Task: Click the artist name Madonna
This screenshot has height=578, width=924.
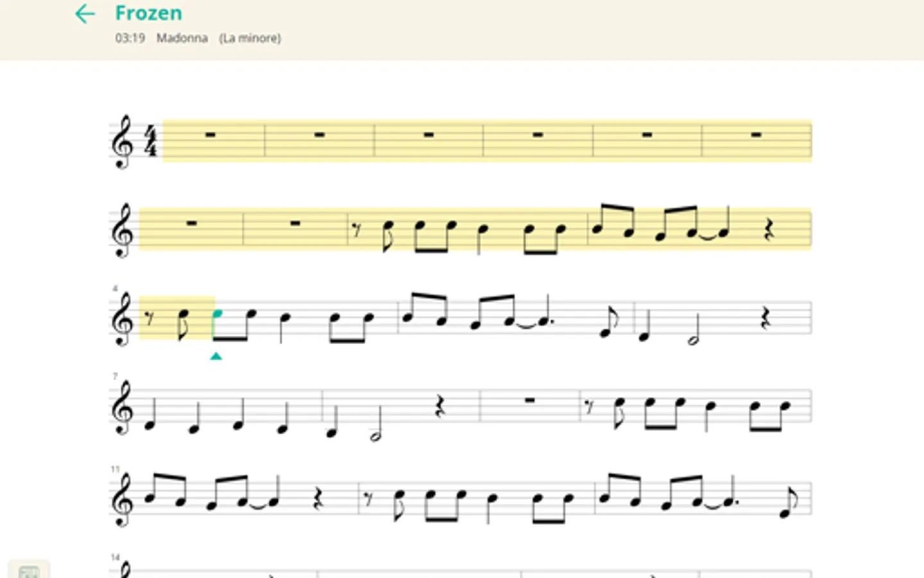Action: tap(182, 38)
